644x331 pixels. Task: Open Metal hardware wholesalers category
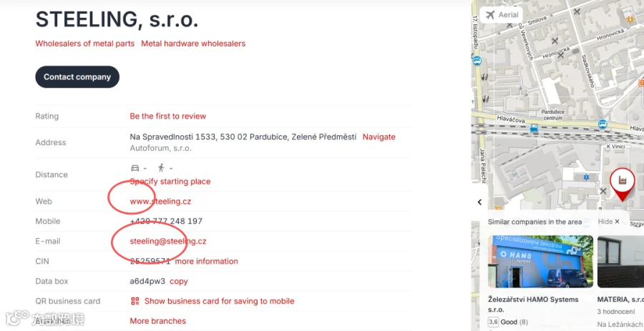pos(193,44)
